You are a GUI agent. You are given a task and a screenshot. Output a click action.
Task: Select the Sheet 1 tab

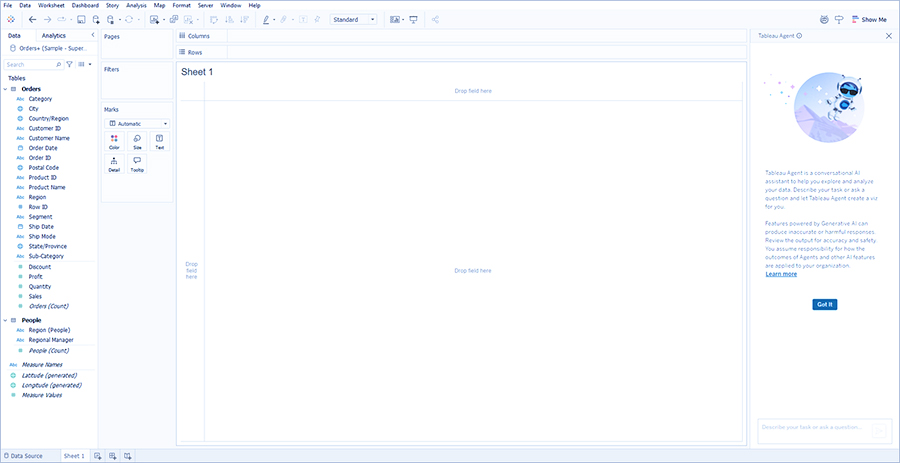74,456
